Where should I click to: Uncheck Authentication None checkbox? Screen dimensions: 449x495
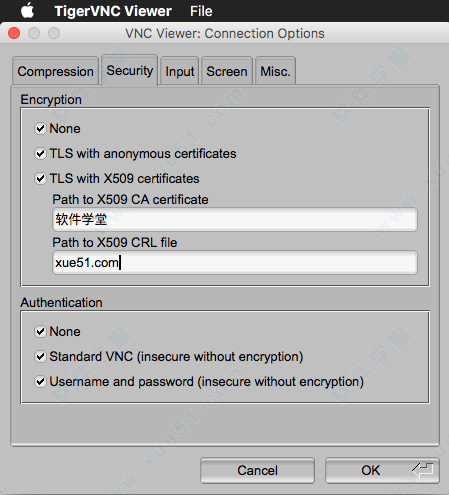click(x=40, y=331)
